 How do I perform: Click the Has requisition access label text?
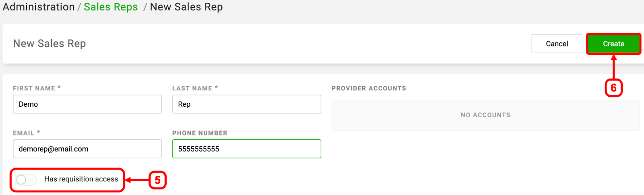pyautogui.click(x=81, y=179)
